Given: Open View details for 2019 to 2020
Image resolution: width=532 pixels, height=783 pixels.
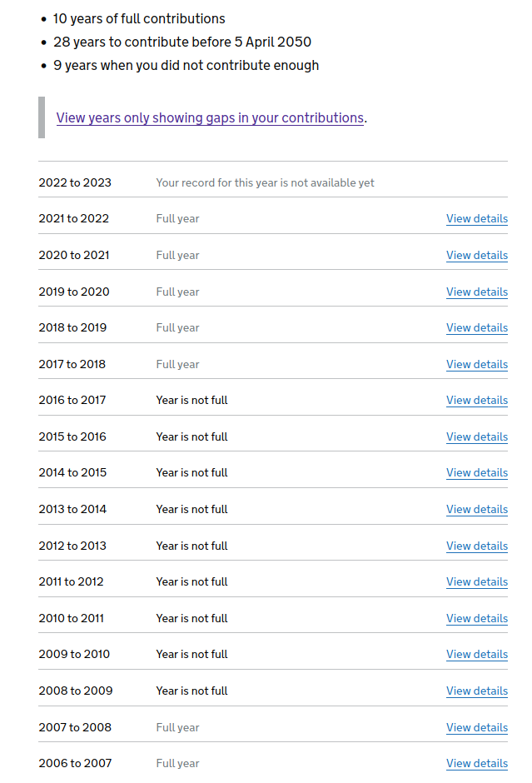Looking at the screenshot, I should 476,292.
